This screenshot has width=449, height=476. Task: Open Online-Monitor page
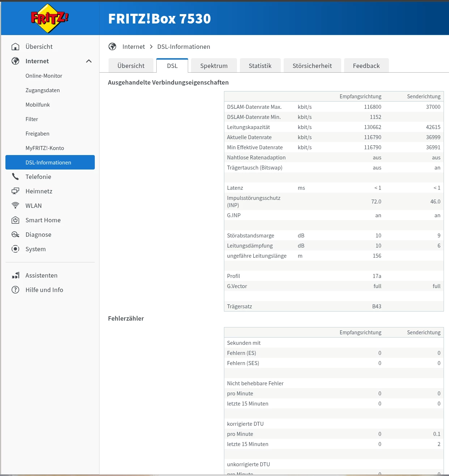[x=44, y=76]
